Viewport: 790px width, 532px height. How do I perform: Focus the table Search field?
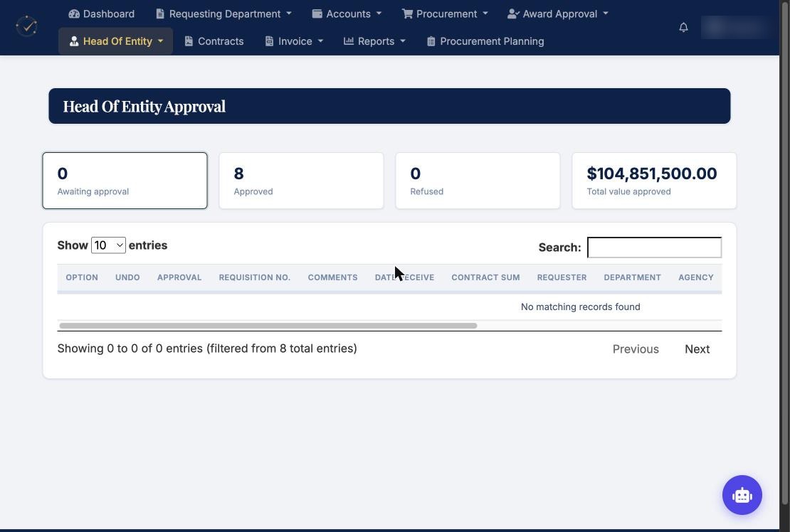(655, 247)
